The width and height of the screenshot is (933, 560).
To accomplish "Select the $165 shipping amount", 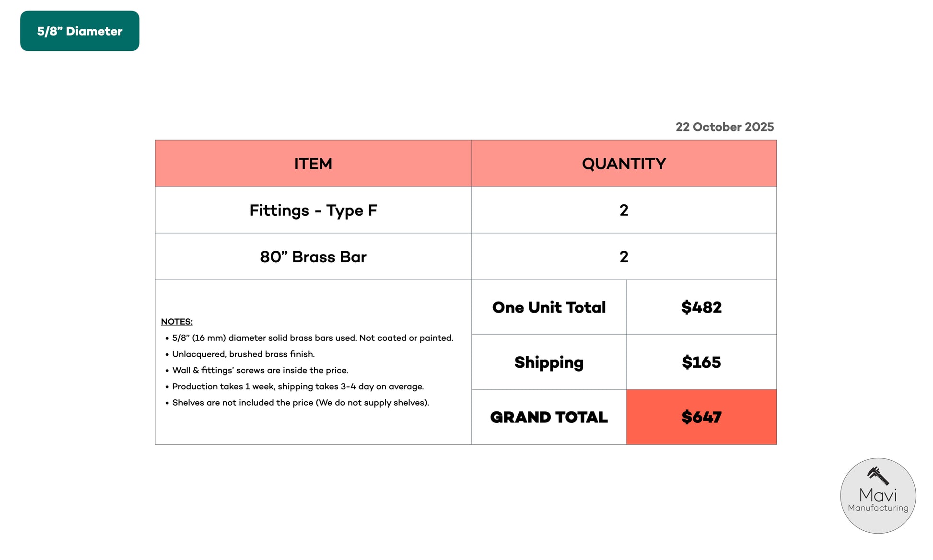I will click(701, 362).
